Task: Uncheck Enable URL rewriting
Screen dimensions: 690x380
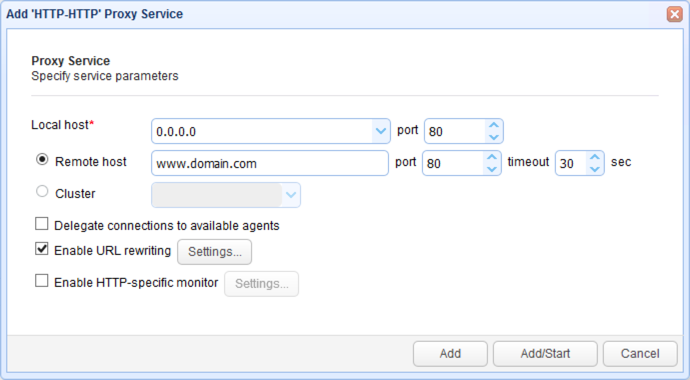Action: point(42,249)
